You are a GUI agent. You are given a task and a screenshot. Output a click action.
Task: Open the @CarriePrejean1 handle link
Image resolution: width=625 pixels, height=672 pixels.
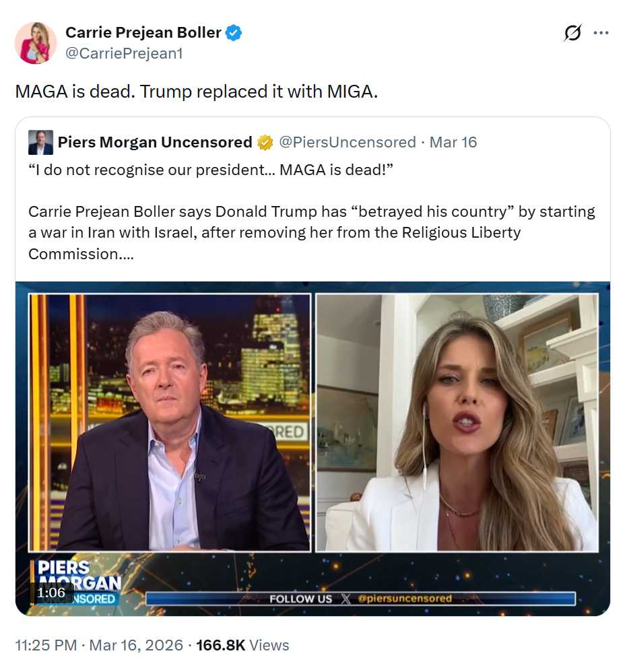click(x=124, y=54)
